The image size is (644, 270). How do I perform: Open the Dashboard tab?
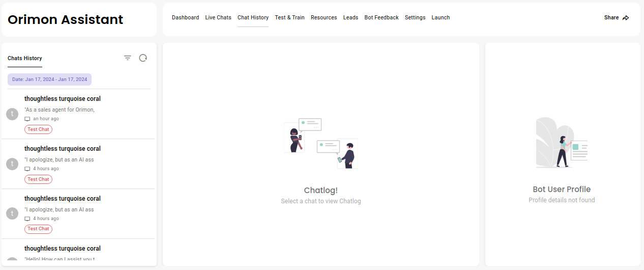click(185, 18)
